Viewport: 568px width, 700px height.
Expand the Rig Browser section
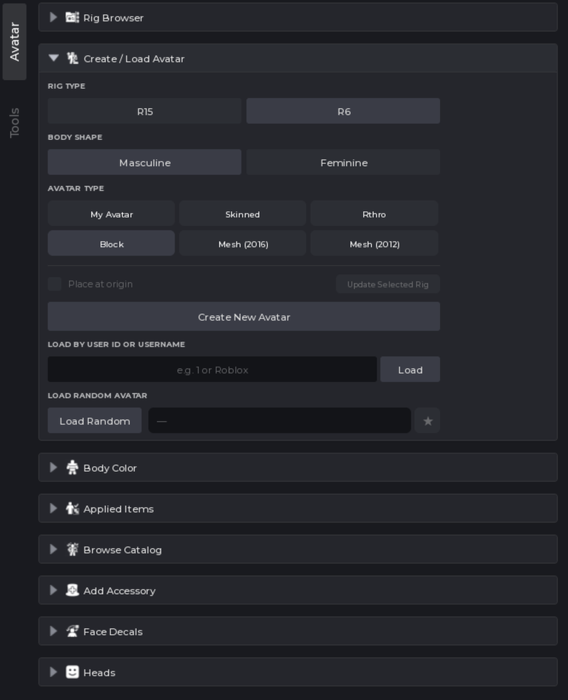point(54,17)
